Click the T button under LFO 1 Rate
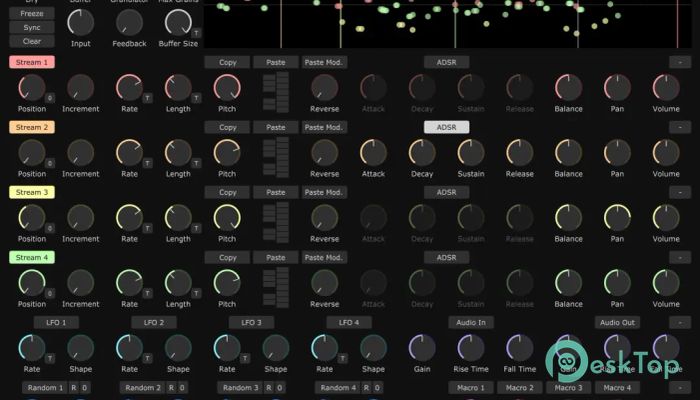700x400 pixels. 50,358
